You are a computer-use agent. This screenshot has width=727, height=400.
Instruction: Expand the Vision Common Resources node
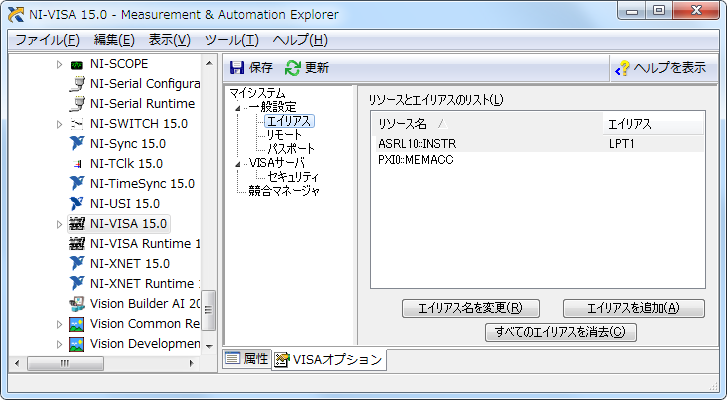click(59, 324)
